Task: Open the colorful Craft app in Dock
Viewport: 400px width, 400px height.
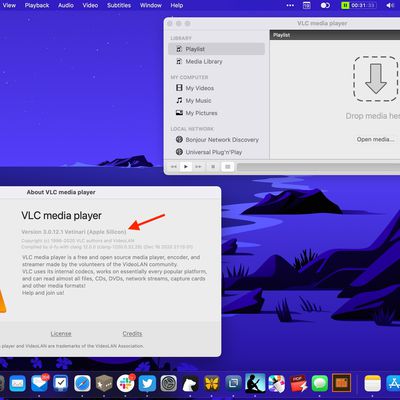Action: (277, 384)
